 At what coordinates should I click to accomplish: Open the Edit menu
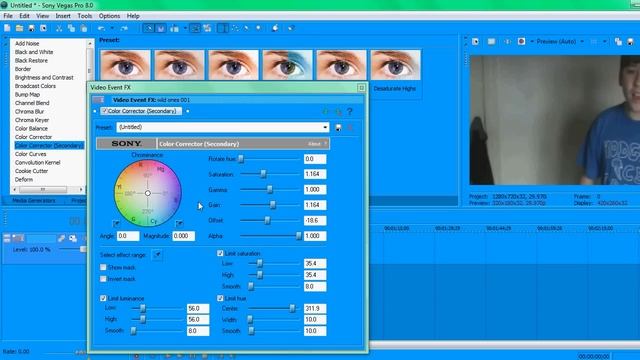tap(24, 16)
